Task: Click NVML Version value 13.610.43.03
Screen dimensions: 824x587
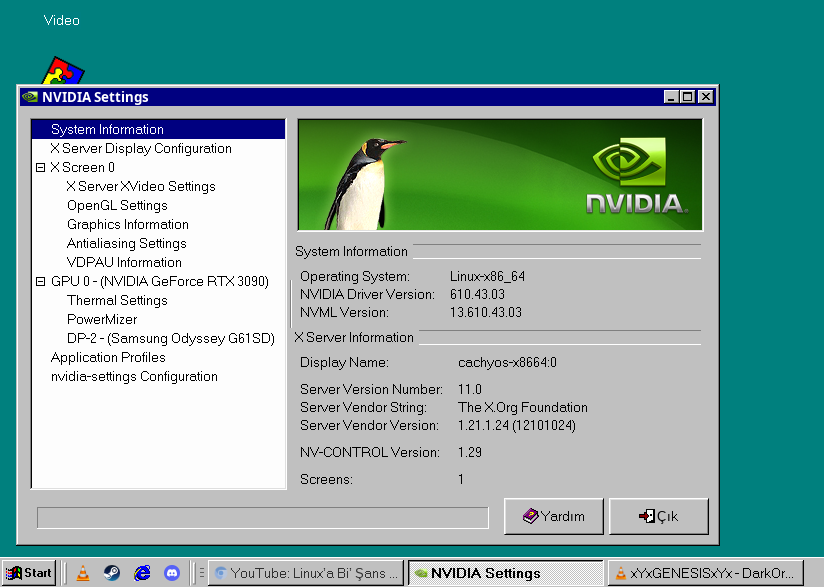Action: coord(486,312)
